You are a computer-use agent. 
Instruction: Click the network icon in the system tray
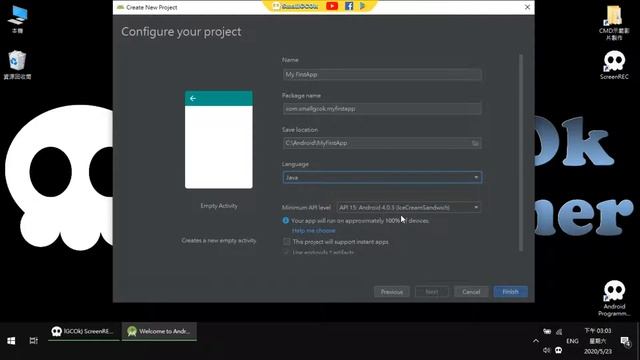(559, 331)
